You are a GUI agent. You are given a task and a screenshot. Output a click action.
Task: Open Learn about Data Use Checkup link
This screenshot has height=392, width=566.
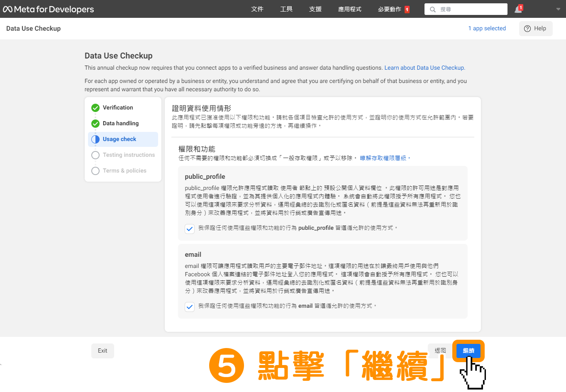pos(424,68)
